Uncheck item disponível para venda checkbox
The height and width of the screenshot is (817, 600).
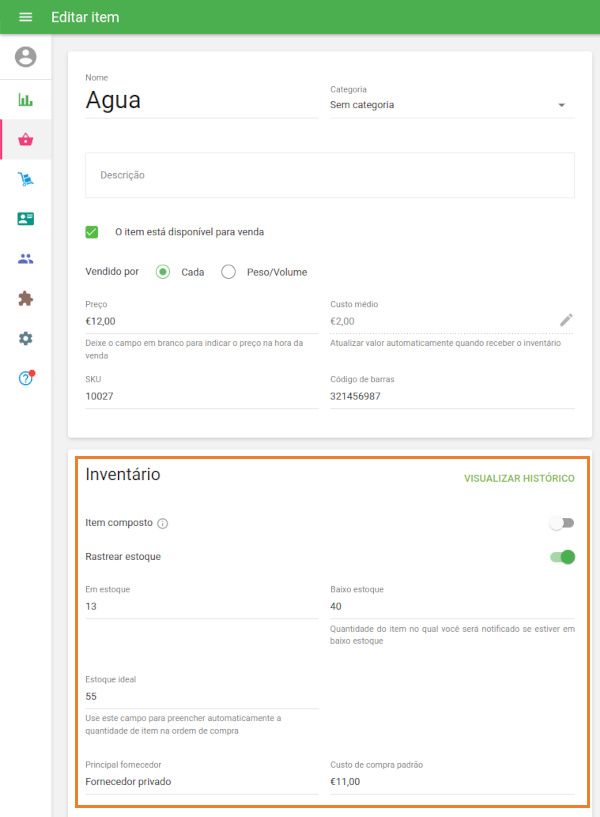(92, 232)
